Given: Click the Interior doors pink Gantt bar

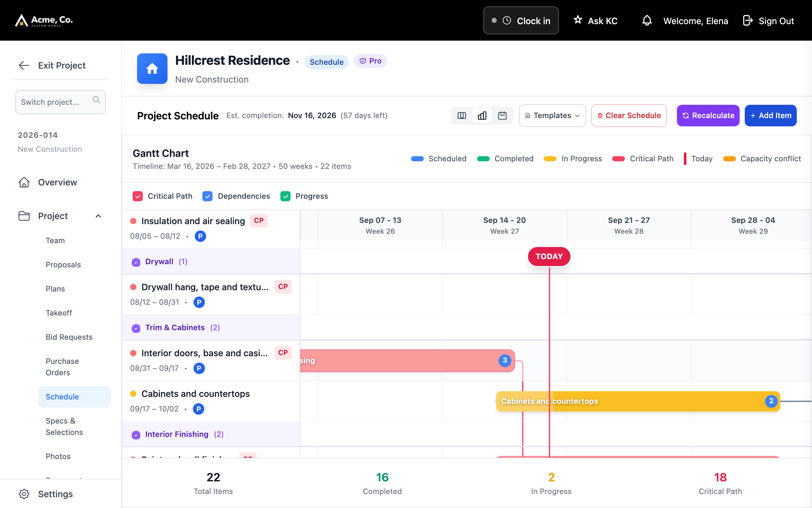Looking at the screenshot, I should (x=407, y=360).
